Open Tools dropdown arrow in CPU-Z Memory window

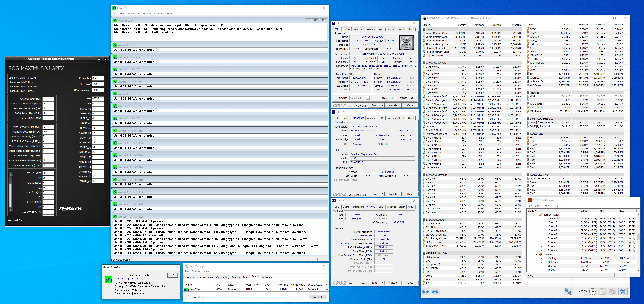point(383,283)
